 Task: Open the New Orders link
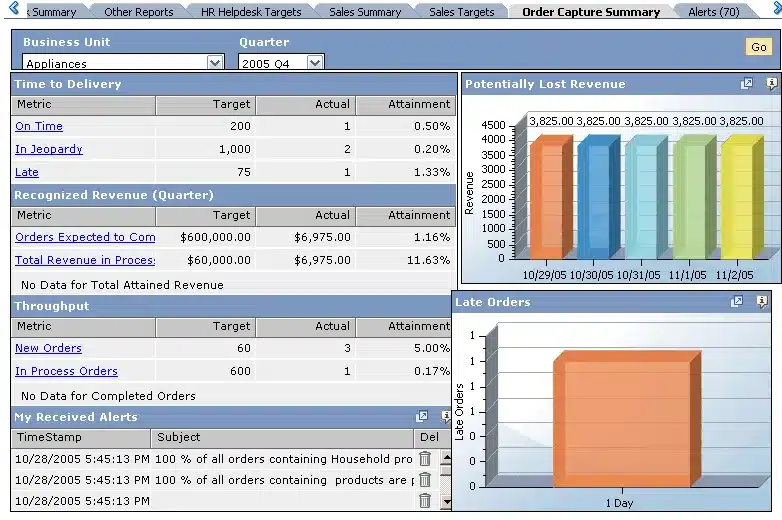tap(48, 348)
